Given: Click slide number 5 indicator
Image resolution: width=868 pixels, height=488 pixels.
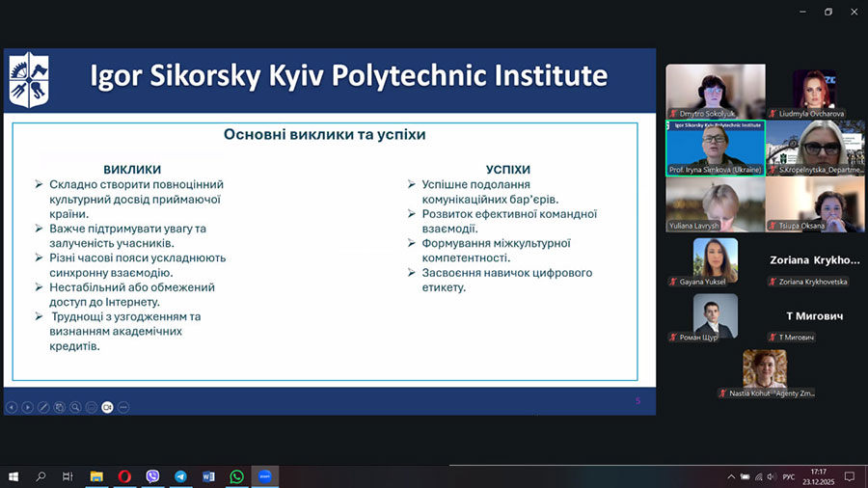Looking at the screenshot, I should pyautogui.click(x=637, y=400).
